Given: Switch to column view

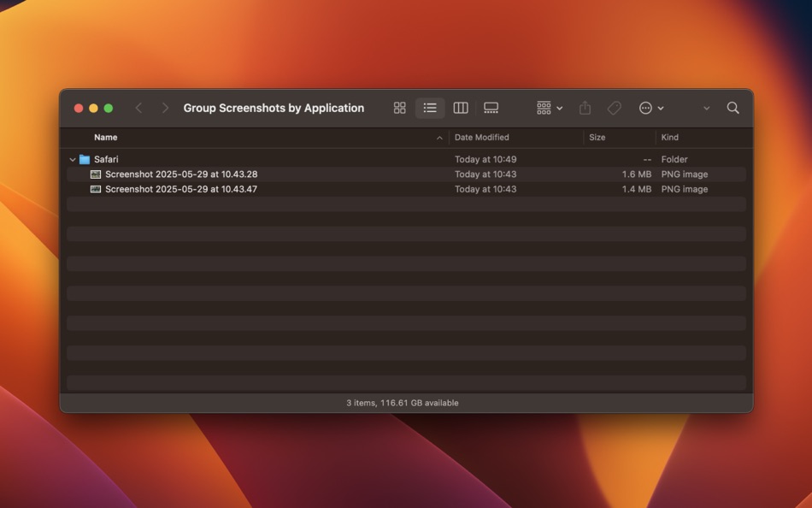Looking at the screenshot, I should coord(461,108).
